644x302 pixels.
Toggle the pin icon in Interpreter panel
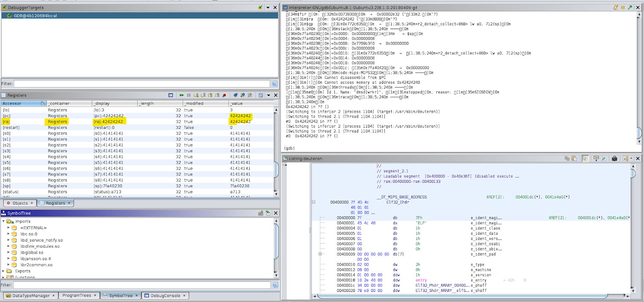[630, 8]
